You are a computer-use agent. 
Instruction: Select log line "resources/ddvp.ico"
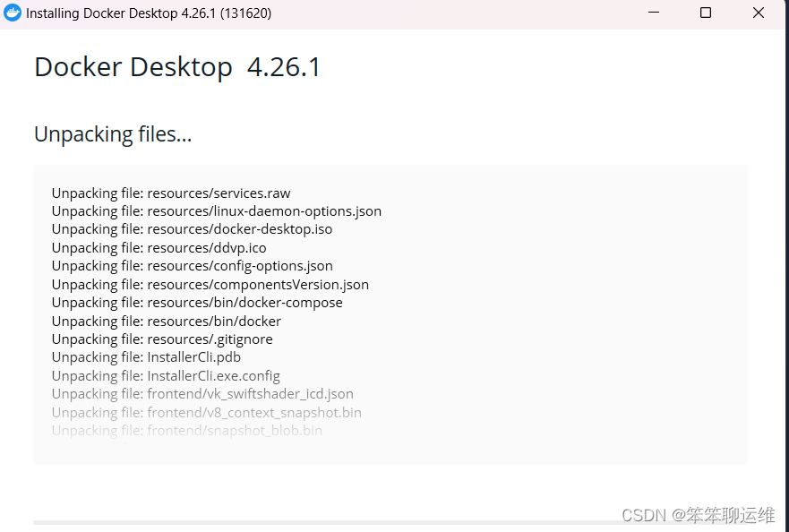click(159, 247)
